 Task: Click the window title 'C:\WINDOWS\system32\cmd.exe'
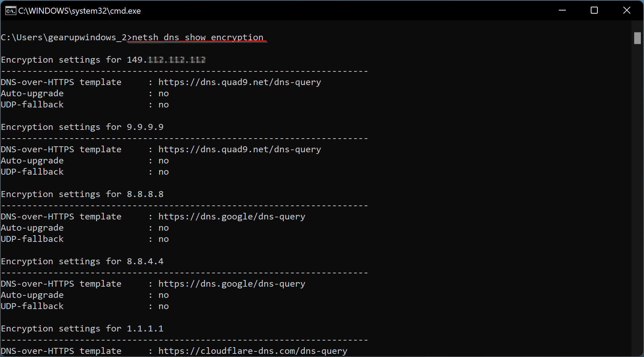click(80, 11)
